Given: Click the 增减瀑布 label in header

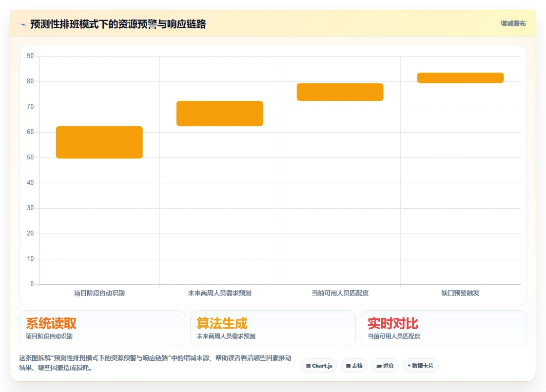Looking at the screenshot, I should coord(513,24).
